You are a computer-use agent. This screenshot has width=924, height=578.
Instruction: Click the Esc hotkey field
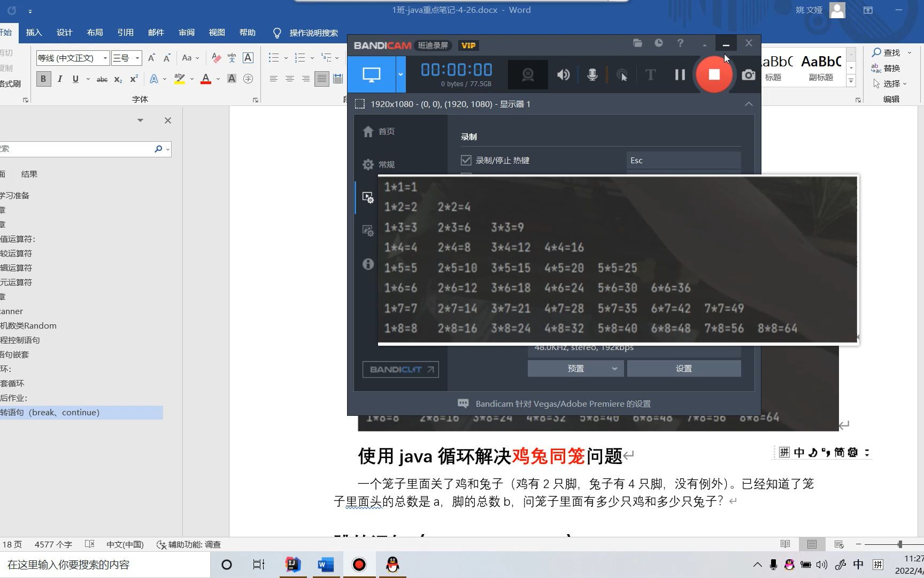(x=683, y=160)
